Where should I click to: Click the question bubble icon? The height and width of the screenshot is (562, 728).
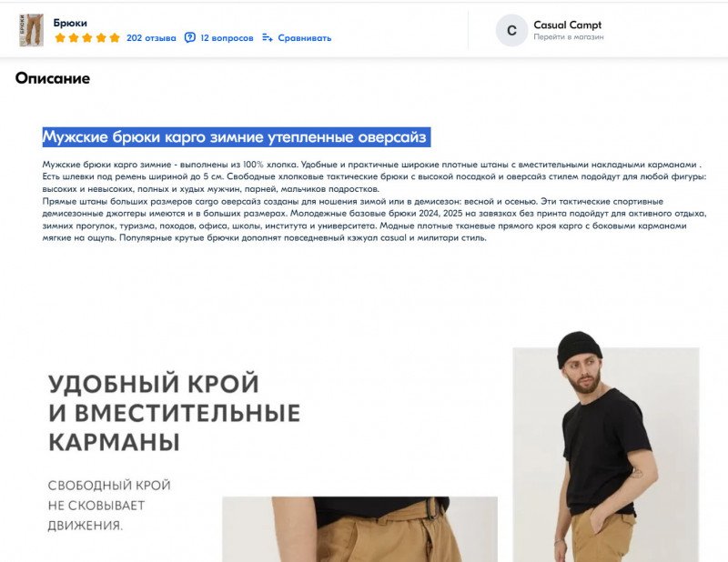[x=190, y=37]
